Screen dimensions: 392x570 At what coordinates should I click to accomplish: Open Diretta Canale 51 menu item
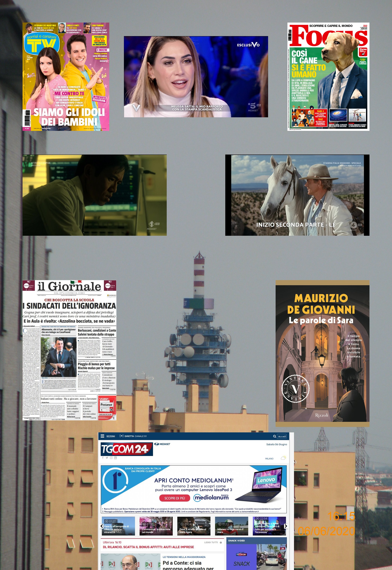tap(135, 436)
